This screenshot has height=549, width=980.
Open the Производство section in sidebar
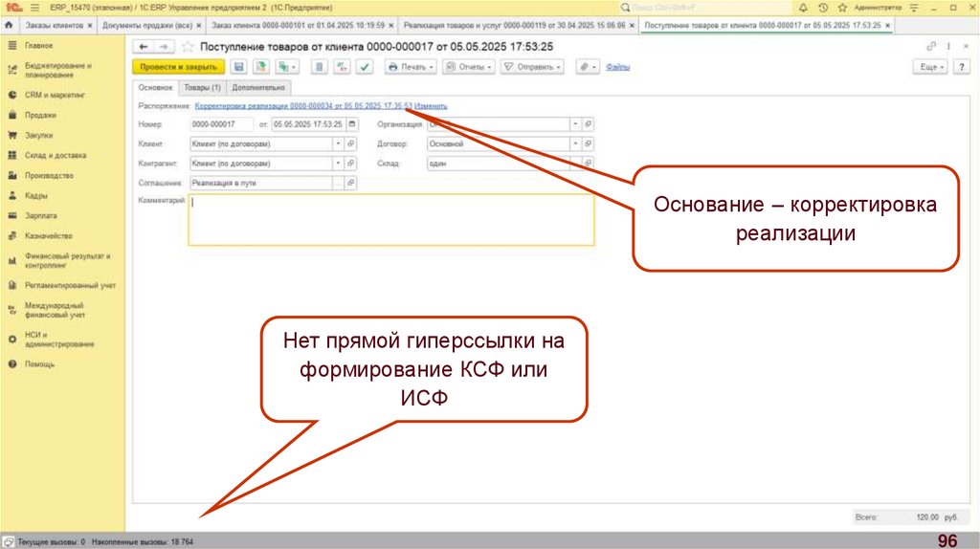point(49,175)
